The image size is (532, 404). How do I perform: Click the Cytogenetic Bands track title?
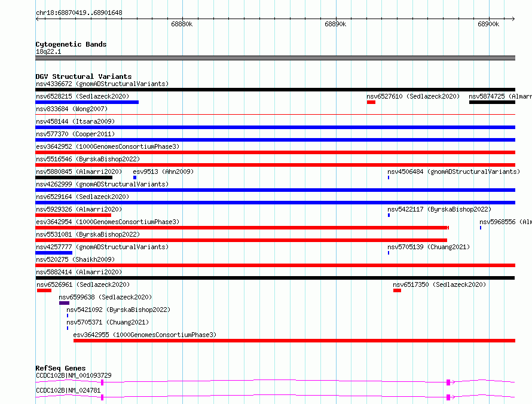tap(71, 44)
